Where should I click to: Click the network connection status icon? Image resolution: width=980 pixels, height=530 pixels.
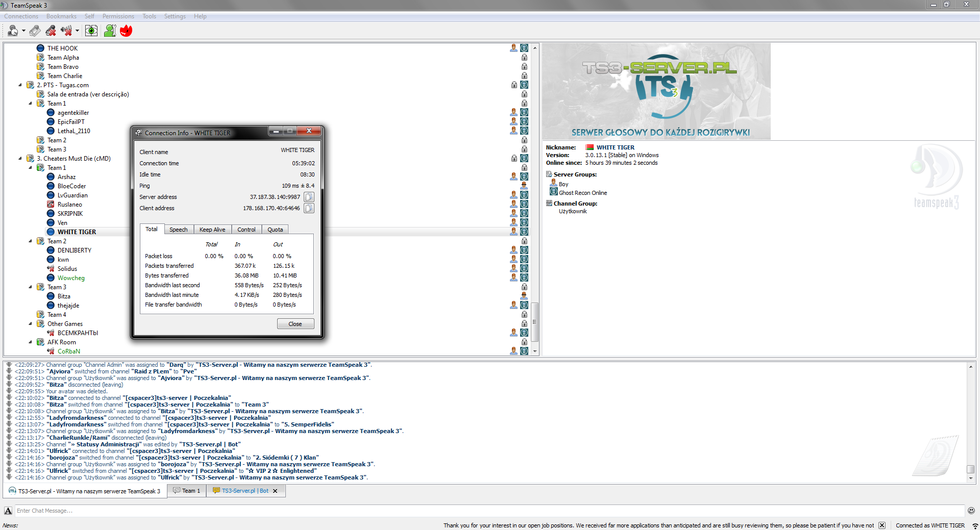point(974,525)
